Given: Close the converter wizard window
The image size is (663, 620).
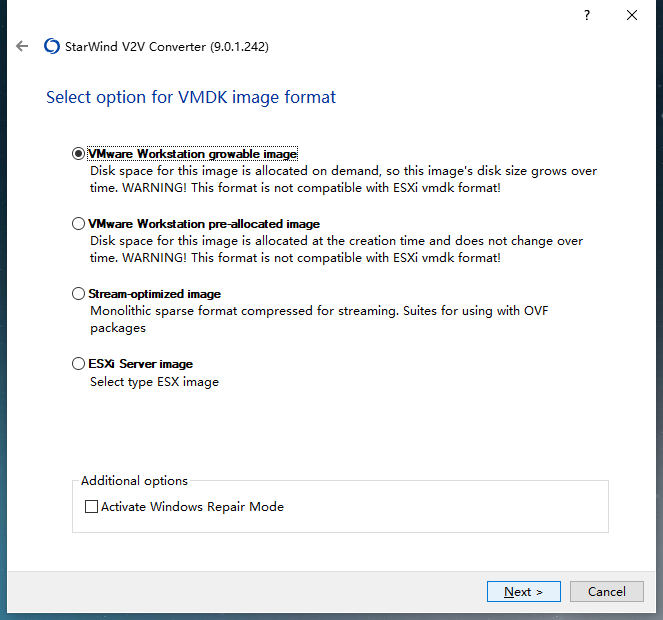Looking at the screenshot, I should (x=632, y=15).
